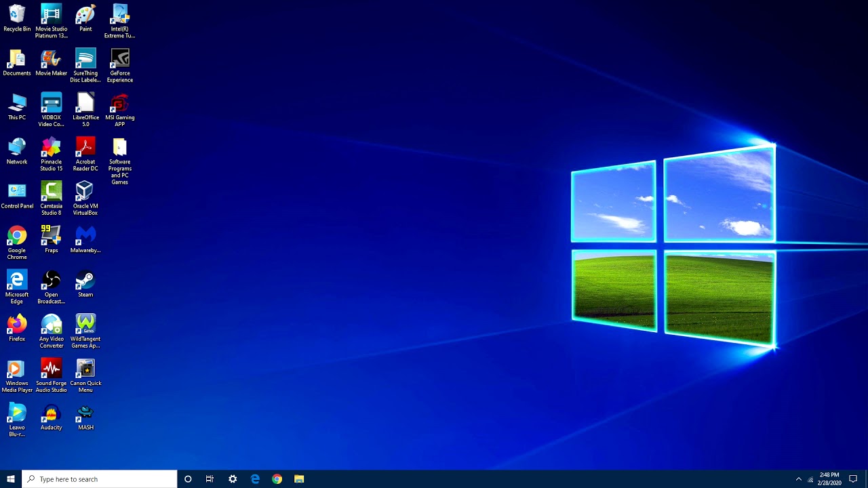The image size is (868, 488).
Task: Click the taskbar search box
Action: [x=100, y=479]
